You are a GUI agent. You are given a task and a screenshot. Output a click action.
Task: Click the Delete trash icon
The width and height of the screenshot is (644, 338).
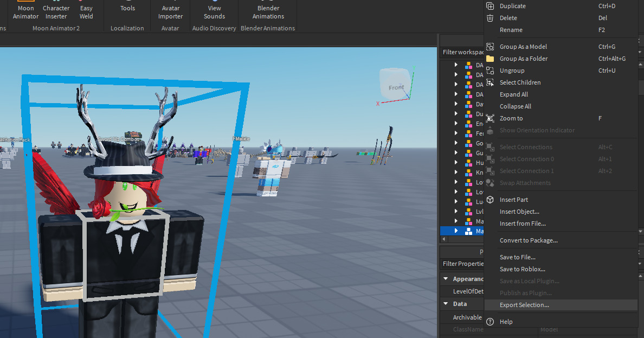pos(490,18)
